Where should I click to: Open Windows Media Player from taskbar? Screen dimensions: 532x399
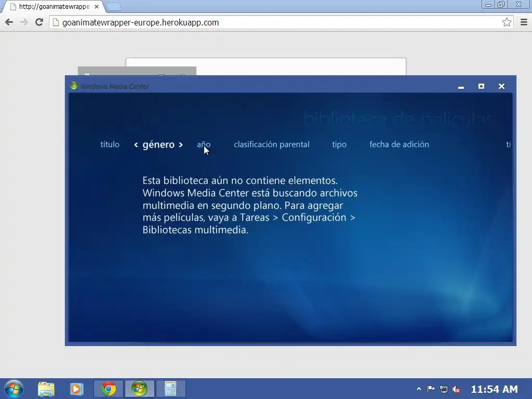77,389
